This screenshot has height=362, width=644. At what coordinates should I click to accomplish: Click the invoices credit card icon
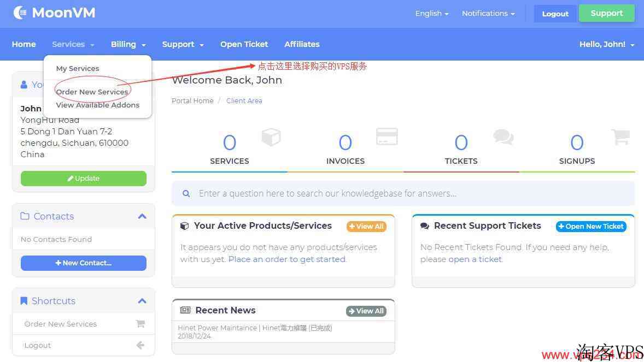[387, 137]
